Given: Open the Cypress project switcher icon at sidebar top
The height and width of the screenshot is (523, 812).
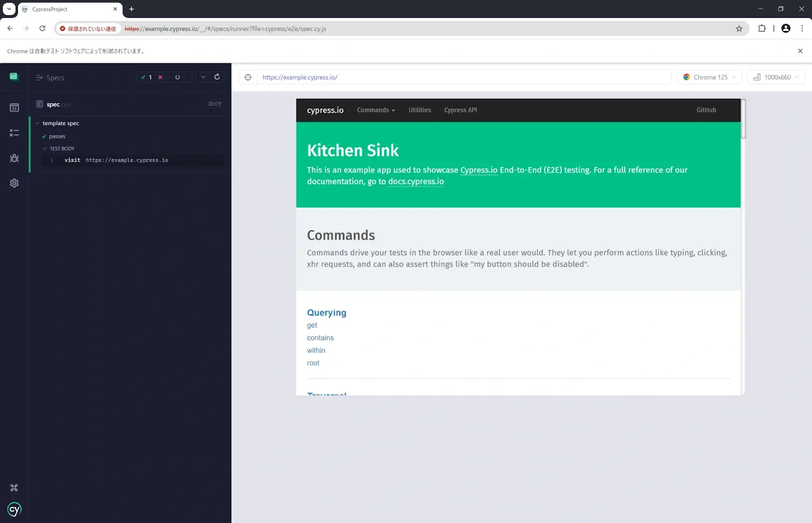Looking at the screenshot, I should click(x=14, y=77).
